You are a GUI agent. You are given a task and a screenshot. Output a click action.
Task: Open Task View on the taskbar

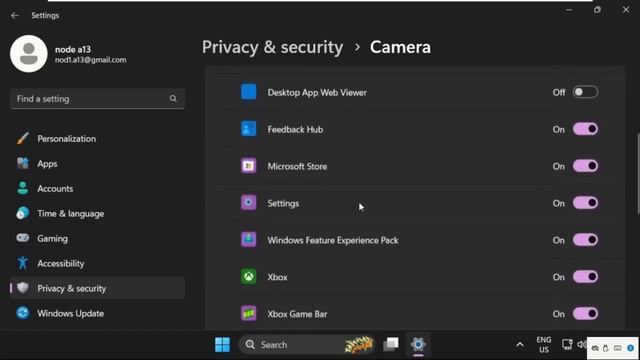click(x=391, y=344)
